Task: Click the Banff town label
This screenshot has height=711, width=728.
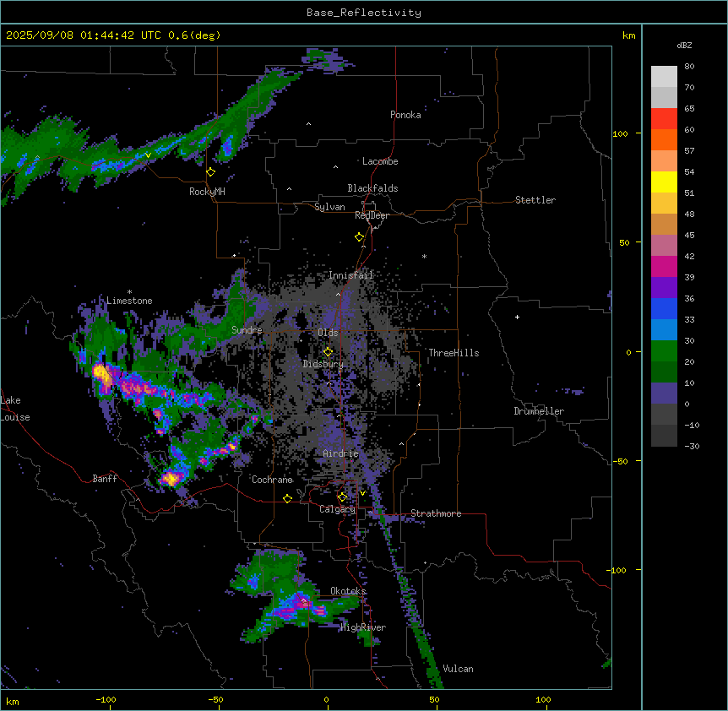Action: click(x=105, y=479)
